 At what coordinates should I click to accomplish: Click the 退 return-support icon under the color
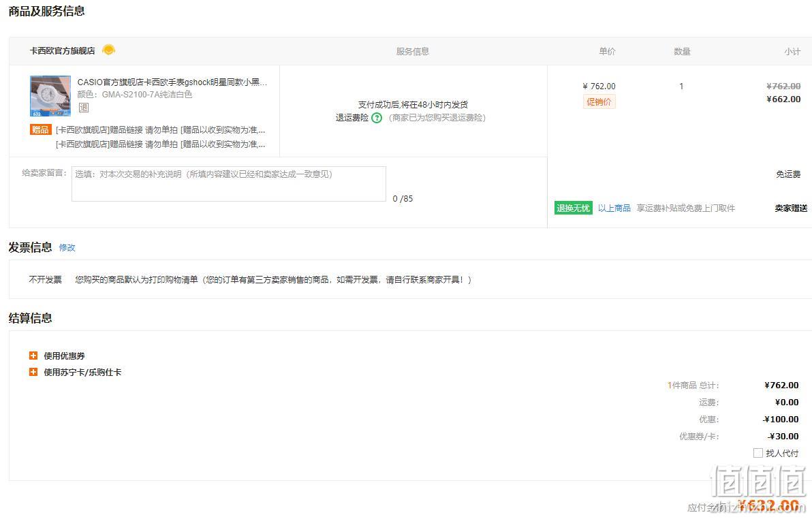click(83, 108)
